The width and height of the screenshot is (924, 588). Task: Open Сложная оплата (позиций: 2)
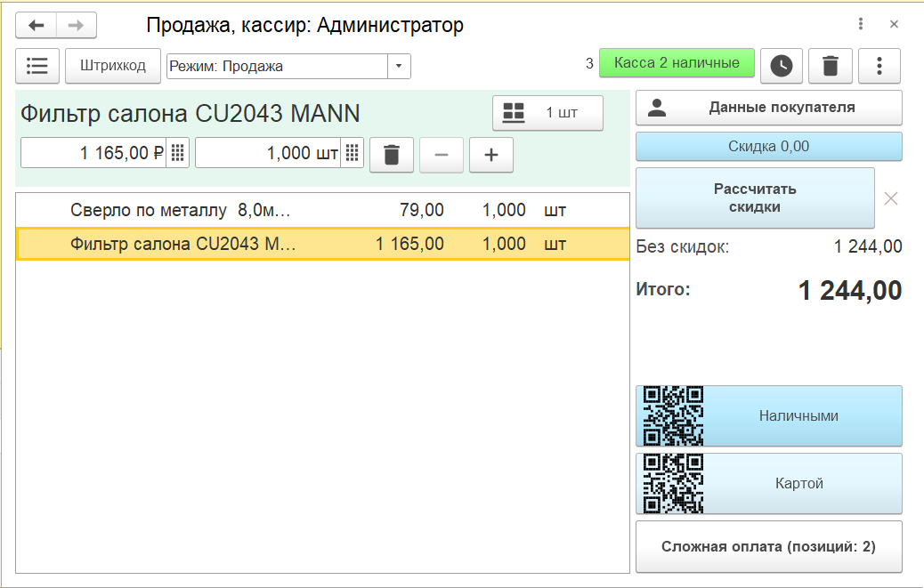[x=768, y=546]
